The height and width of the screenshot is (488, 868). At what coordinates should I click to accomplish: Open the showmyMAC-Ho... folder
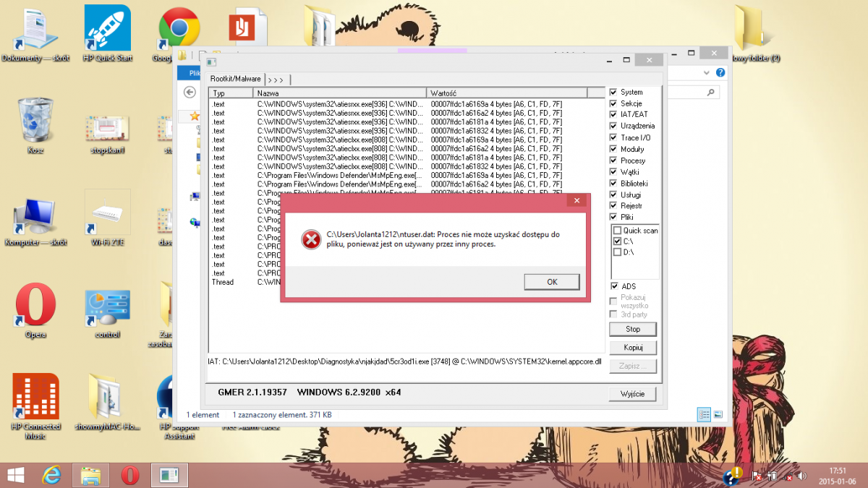click(108, 403)
